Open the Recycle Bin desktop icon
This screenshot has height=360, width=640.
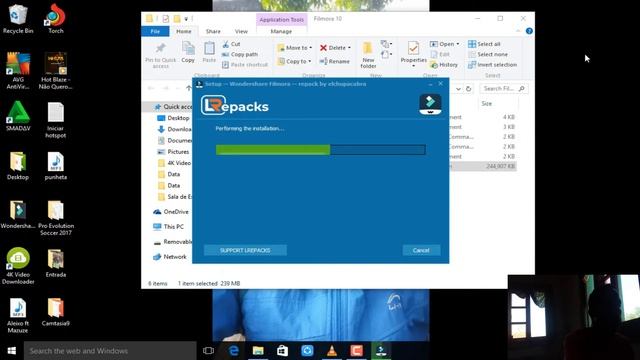[18, 18]
